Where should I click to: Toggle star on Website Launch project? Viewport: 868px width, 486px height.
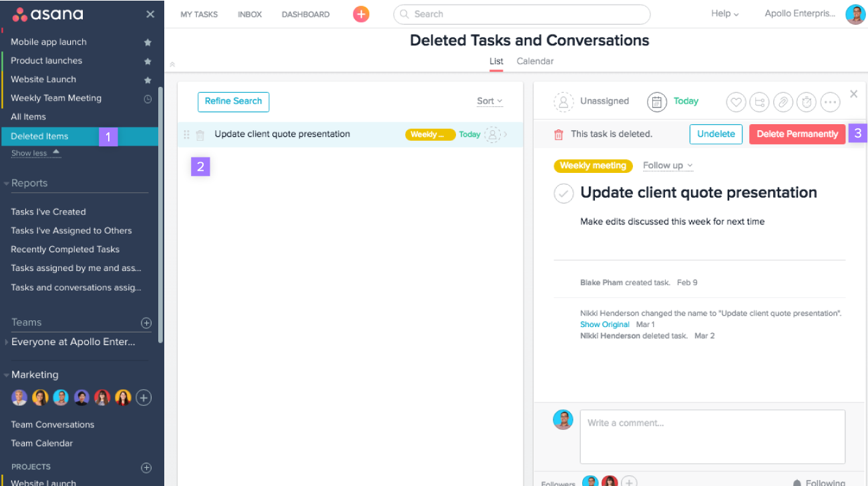click(148, 79)
